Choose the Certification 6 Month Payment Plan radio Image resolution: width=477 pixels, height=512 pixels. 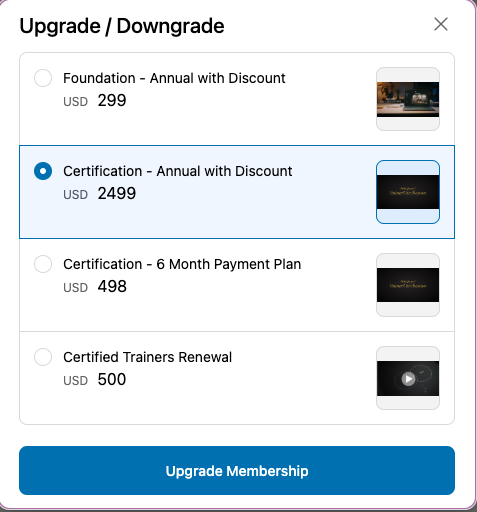pyautogui.click(x=43, y=264)
